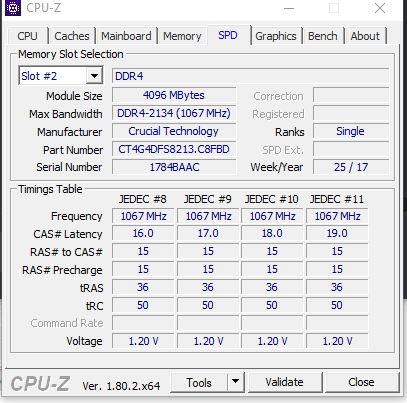Click the 4096 MBytes module size value
Screen dimensions: 407x403
click(174, 95)
